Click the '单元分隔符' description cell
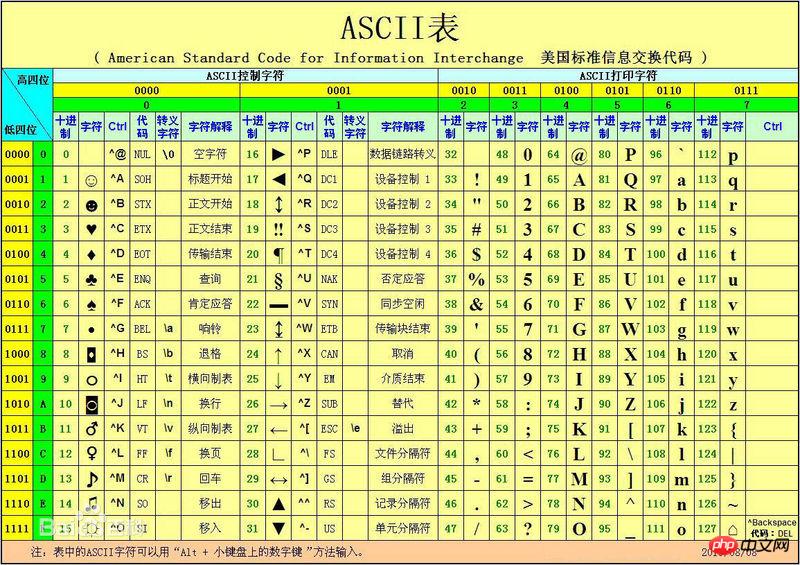 pyautogui.click(x=403, y=528)
